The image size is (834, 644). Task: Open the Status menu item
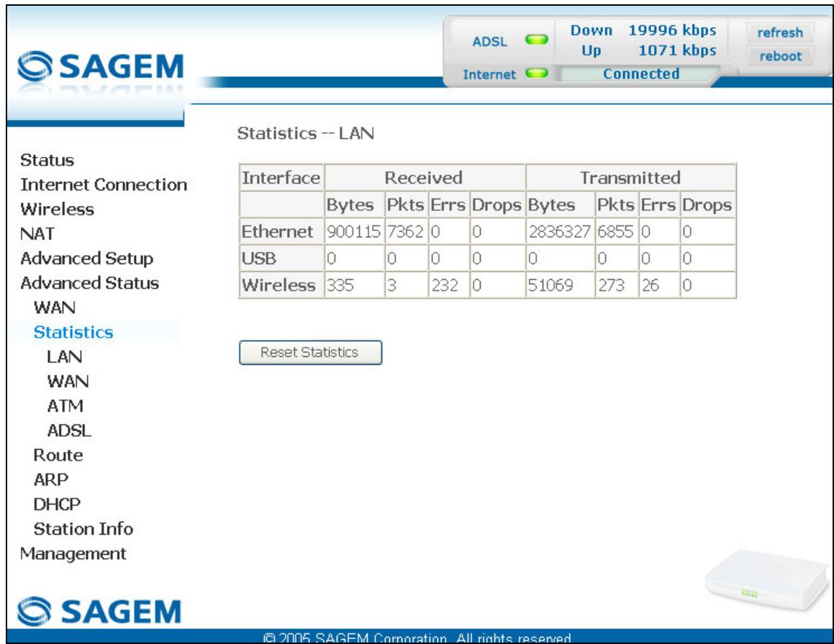[47, 160]
